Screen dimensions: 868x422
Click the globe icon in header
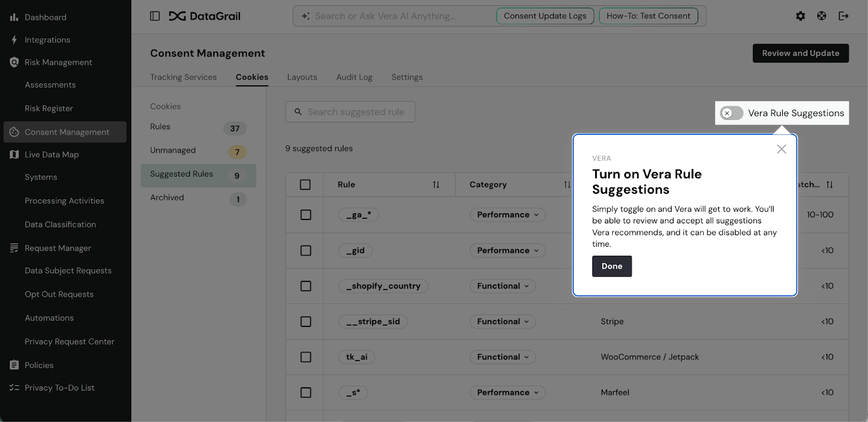pyautogui.click(x=821, y=16)
